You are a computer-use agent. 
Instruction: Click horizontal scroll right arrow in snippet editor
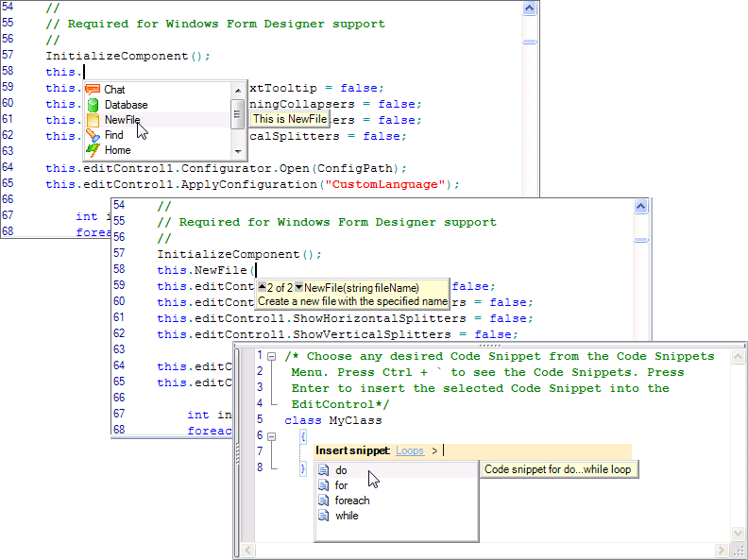[x=722, y=551]
